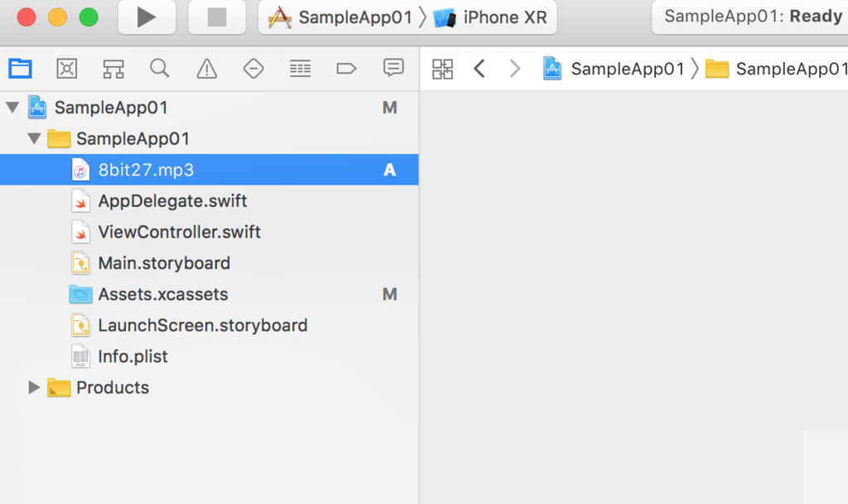The height and width of the screenshot is (504, 848).
Task: Go back in editor history
Action: 479,69
